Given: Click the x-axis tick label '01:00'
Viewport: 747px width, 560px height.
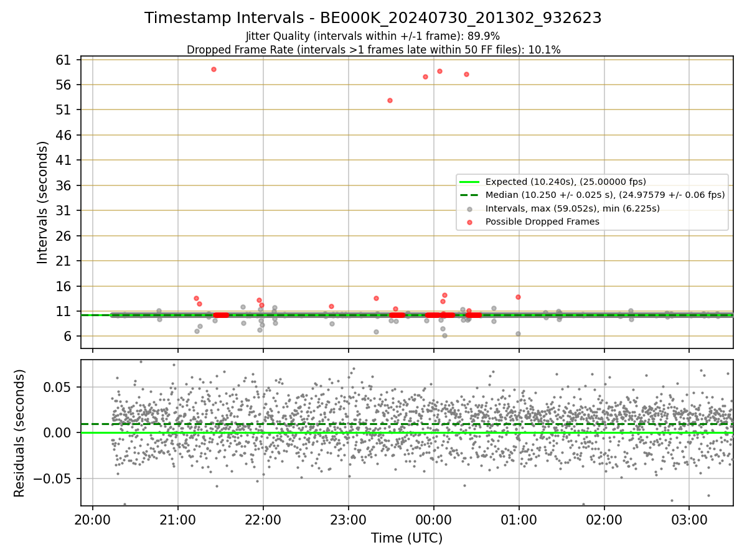Looking at the screenshot, I should (519, 519).
